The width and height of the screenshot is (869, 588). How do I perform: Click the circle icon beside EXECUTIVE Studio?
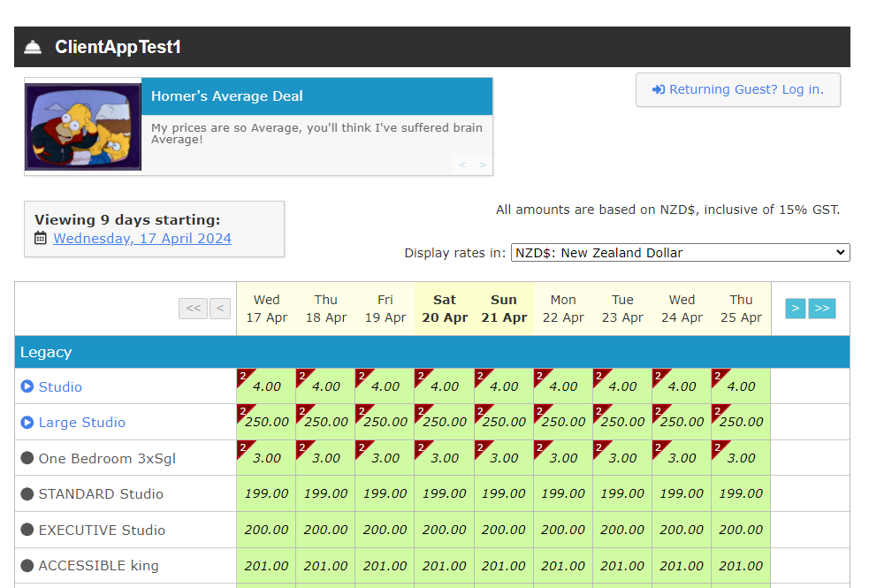27,530
